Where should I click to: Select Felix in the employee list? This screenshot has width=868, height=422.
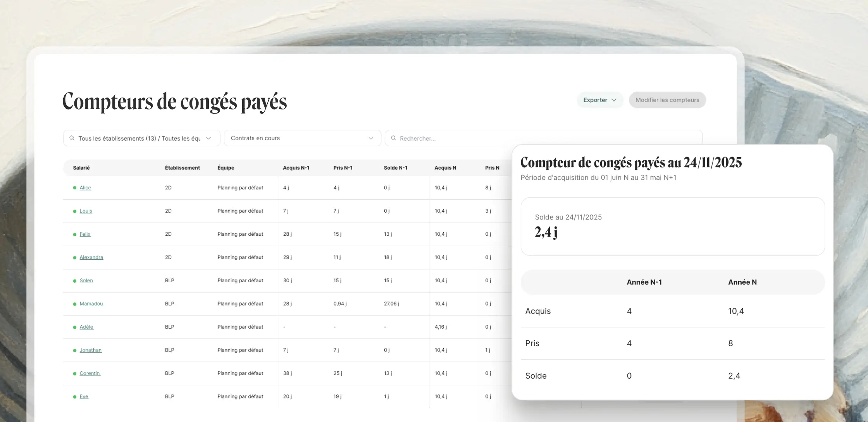tap(85, 234)
